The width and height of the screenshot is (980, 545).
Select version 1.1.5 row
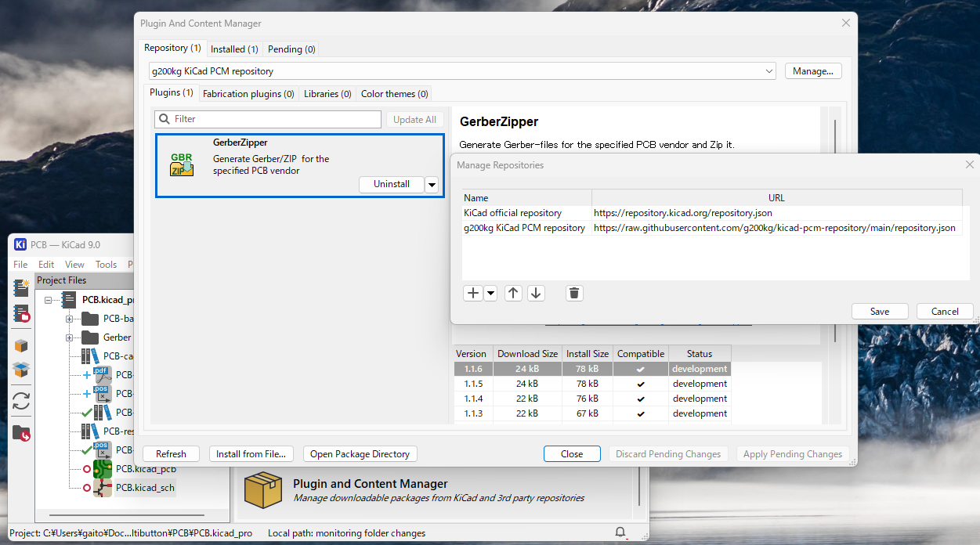pyautogui.click(x=592, y=384)
